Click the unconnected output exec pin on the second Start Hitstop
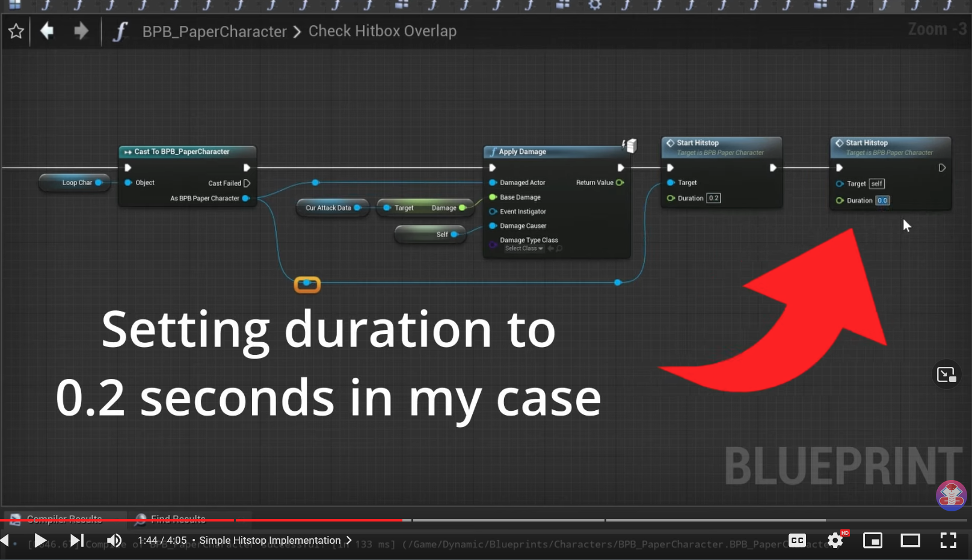The height and width of the screenshot is (560, 972). [942, 168]
